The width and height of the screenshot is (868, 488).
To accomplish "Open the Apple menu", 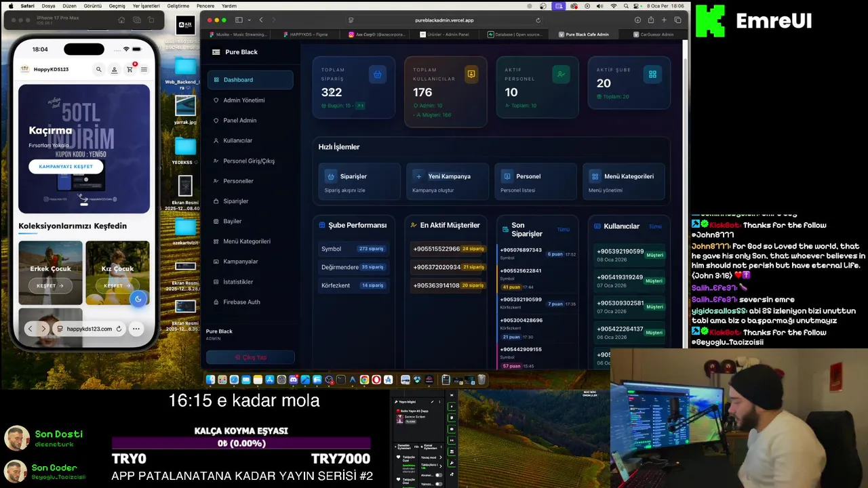I will click(x=10, y=5).
